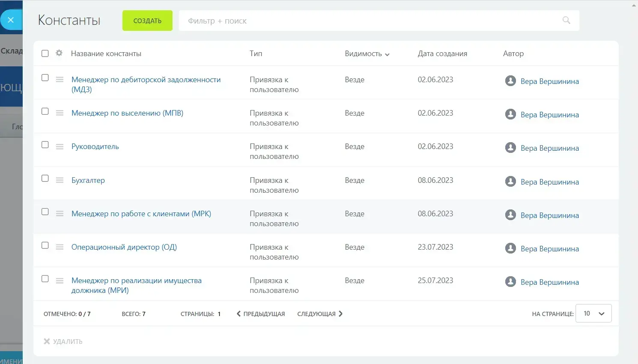This screenshot has width=638, height=364.
Task: Open Менеджер по выселению (МПВ) link
Action: (127, 113)
